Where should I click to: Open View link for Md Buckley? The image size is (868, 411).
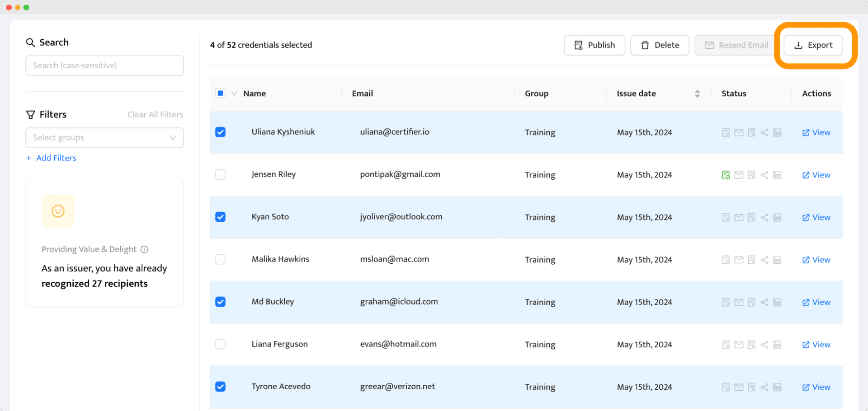pyautogui.click(x=816, y=302)
